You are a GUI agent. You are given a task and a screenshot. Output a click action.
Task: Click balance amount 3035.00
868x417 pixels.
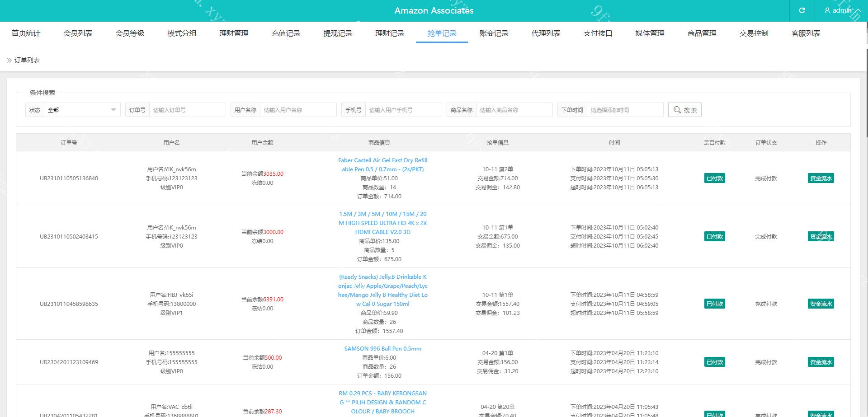tap(273, 173)
